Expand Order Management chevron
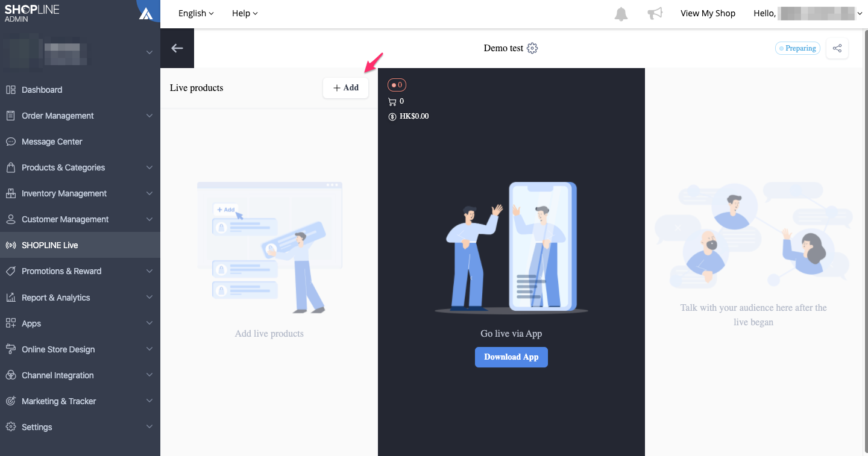The width and height of the screenshot is (868, 456). tap(149, 116)
